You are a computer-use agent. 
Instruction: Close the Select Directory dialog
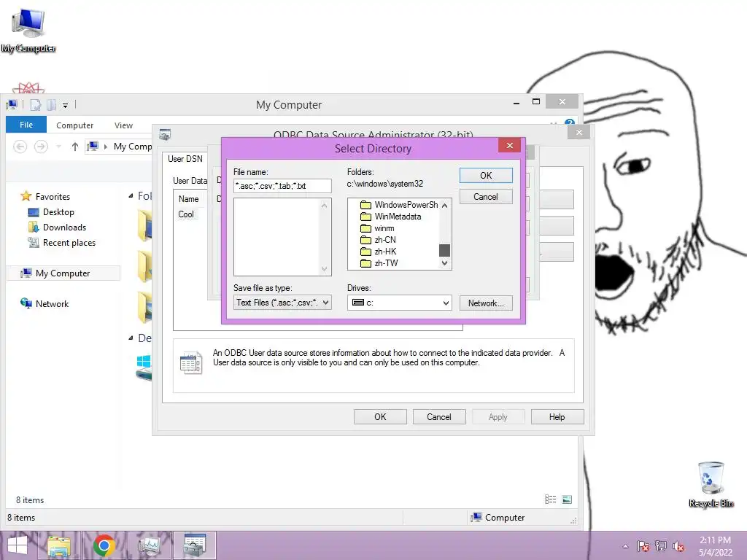pyautogui.click(x=509, y=145)
